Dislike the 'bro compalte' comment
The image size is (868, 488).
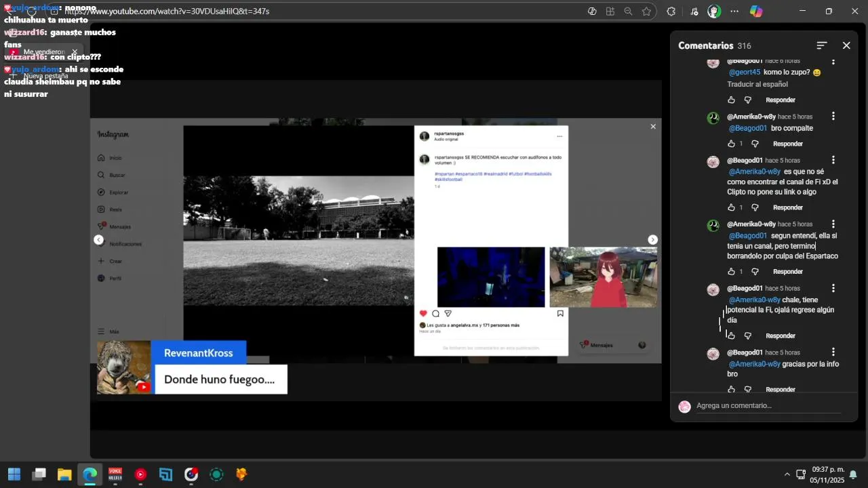coord(755,144)
